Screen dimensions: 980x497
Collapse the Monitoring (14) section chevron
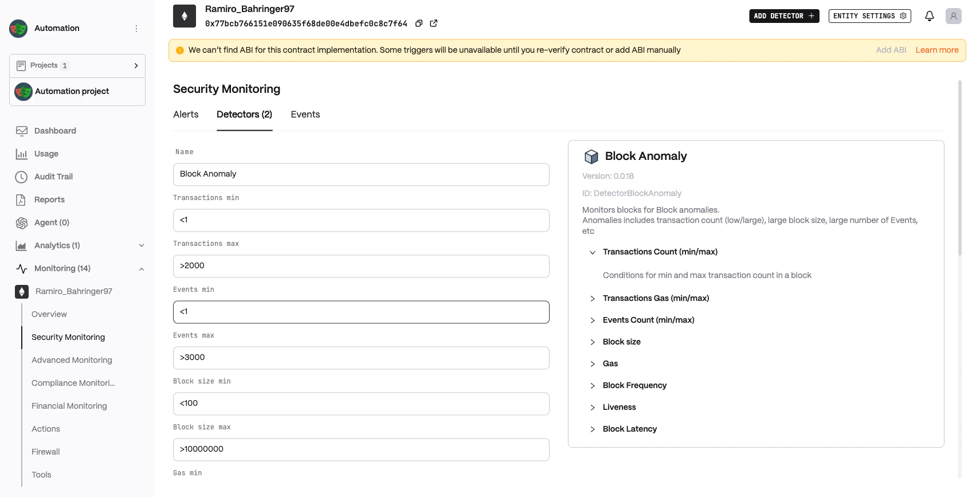pyautogui.click(x=142, y=269)
